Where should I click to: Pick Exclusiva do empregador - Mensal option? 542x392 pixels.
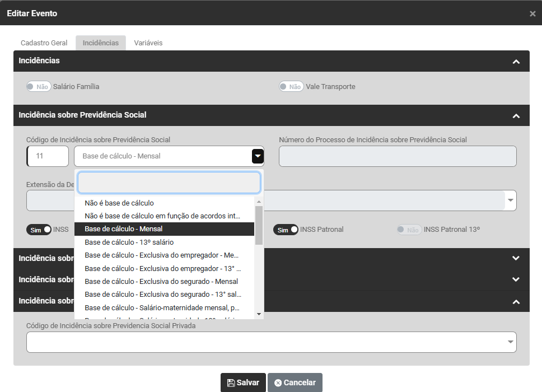[164, 255]
